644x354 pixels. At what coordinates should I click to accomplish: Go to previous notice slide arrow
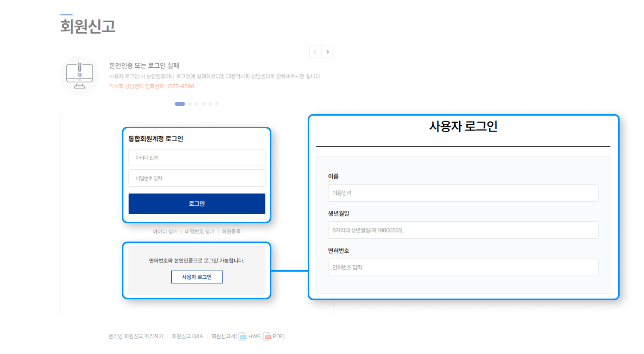click(x=315, y=52)
